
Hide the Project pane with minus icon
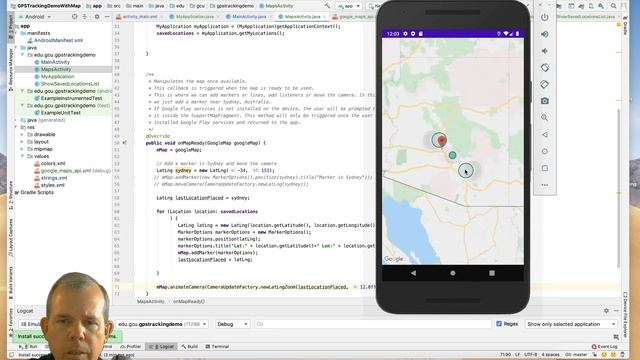[x=107, y=17]
